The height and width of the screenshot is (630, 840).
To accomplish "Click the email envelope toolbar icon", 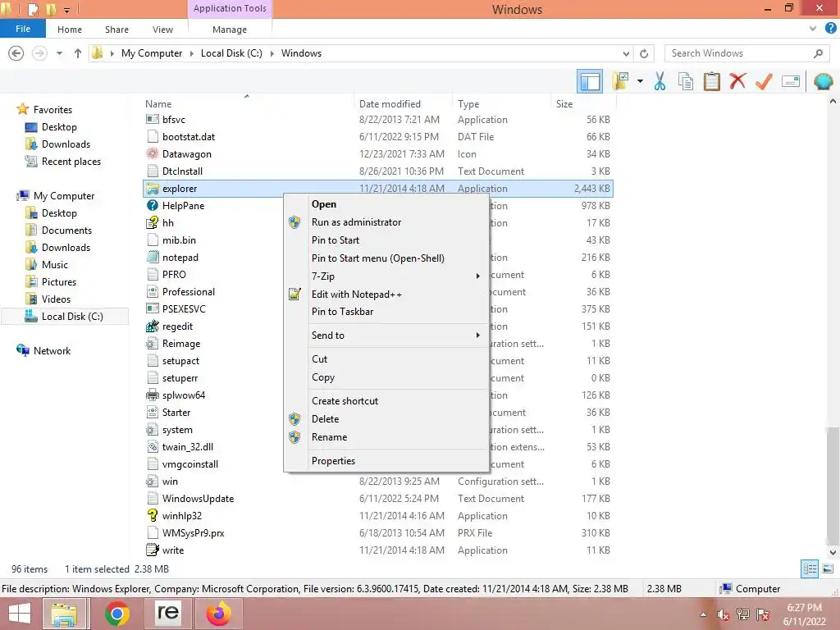I will point(791,81).
